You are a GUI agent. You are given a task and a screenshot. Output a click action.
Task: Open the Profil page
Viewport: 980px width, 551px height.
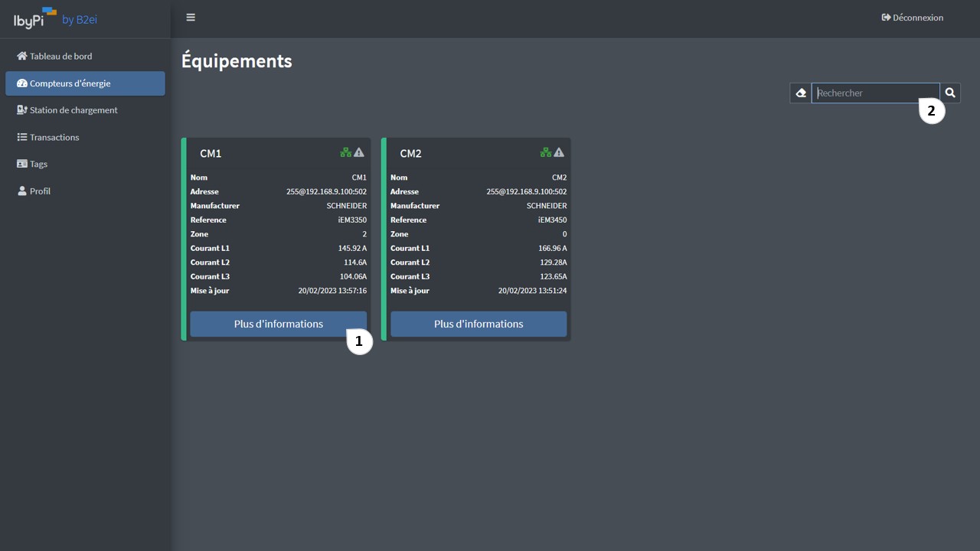tap(85, 191)
